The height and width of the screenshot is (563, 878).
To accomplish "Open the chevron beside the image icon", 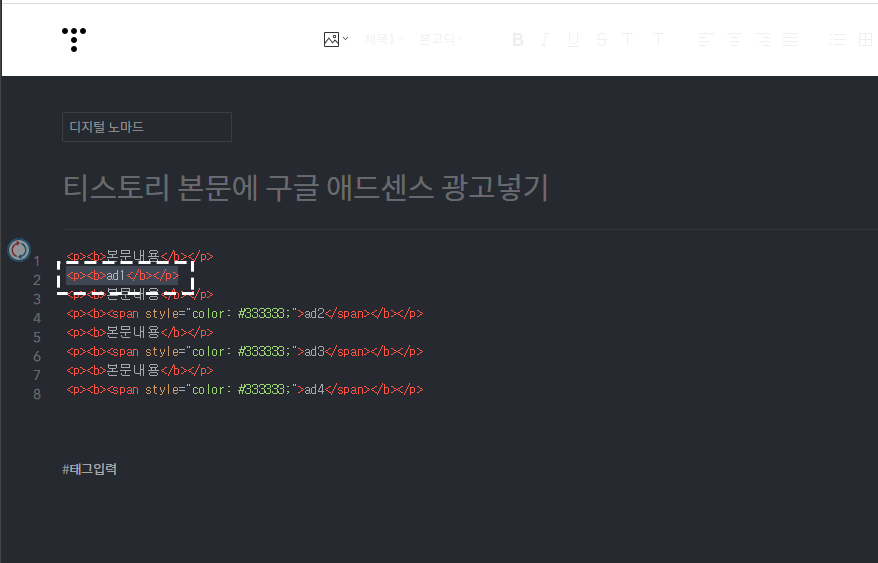I will [x=345, y=39].
